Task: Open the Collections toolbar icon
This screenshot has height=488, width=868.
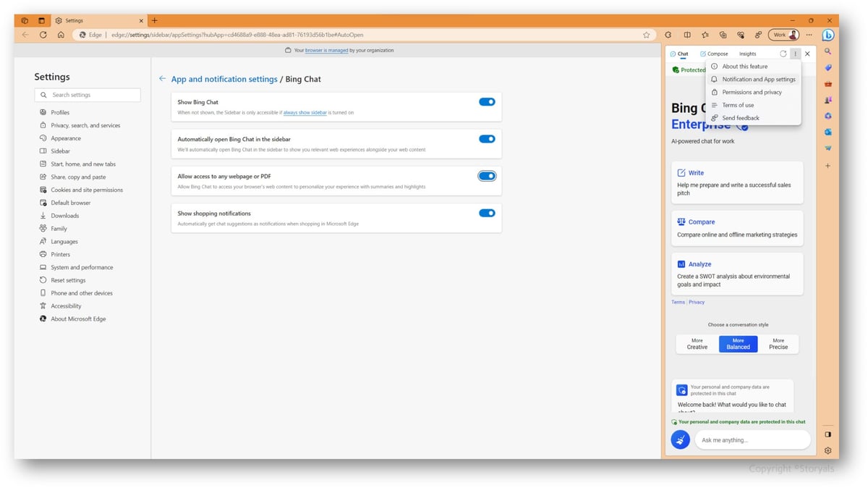Action: [x=723, y=34]
